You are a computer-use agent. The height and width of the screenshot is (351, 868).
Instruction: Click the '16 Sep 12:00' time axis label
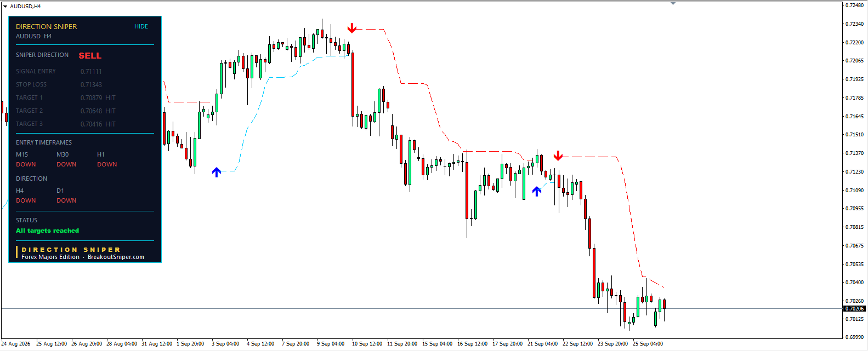[472, 344]
